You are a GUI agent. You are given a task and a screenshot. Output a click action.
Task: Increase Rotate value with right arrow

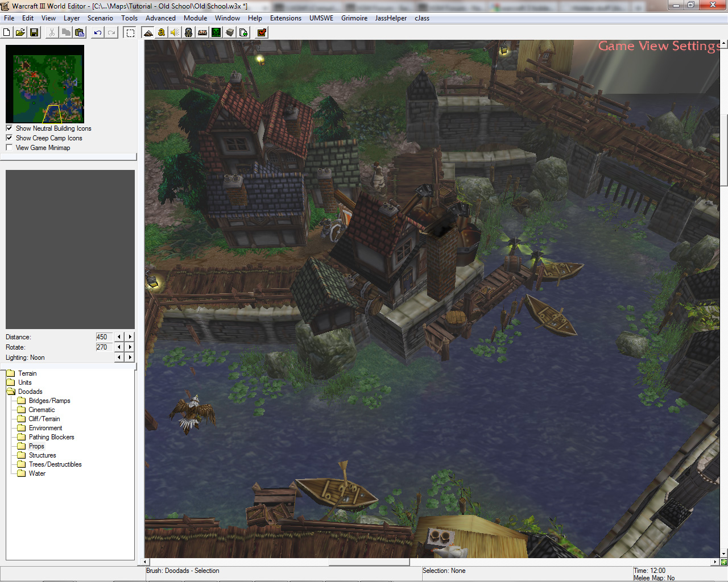pyautogui.click(x=130, y=347)
